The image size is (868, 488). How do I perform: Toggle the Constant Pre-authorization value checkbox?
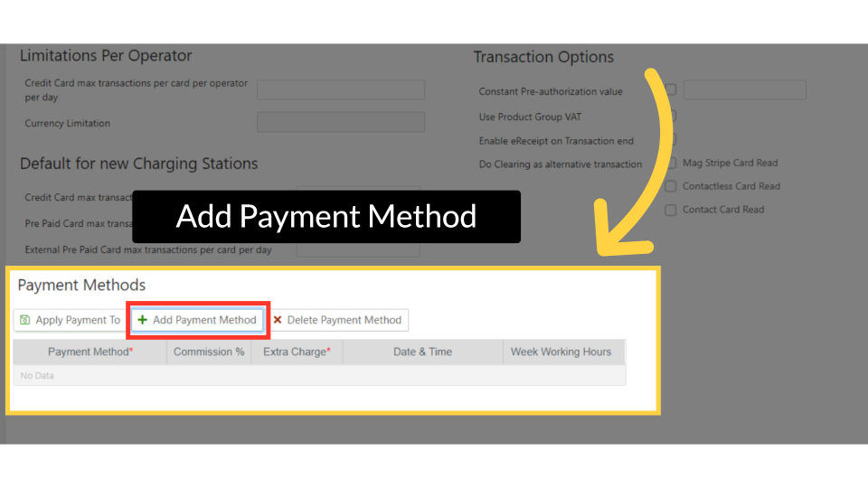[x=671, y=90]
